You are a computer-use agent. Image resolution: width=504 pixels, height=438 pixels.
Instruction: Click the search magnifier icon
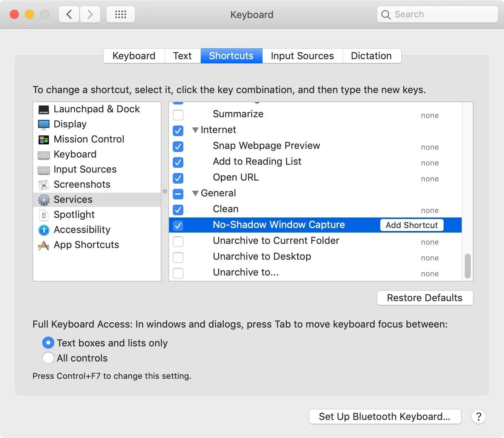386,15
